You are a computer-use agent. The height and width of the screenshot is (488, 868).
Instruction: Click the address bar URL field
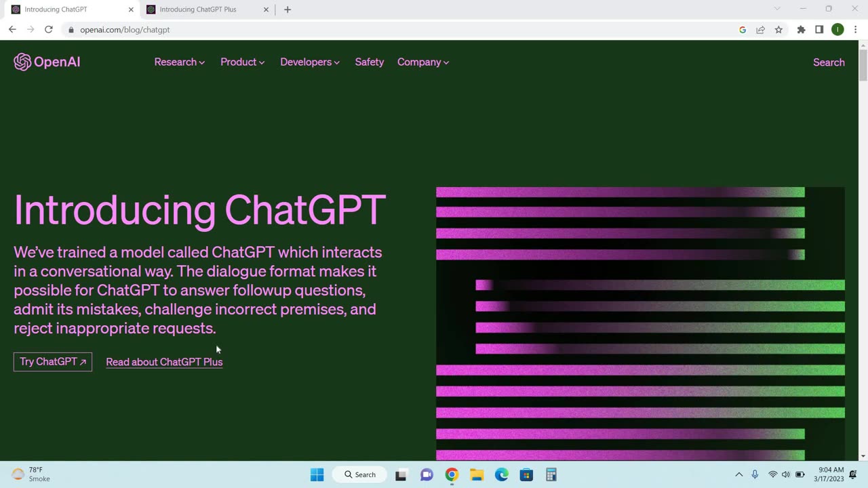pos(400,30)
